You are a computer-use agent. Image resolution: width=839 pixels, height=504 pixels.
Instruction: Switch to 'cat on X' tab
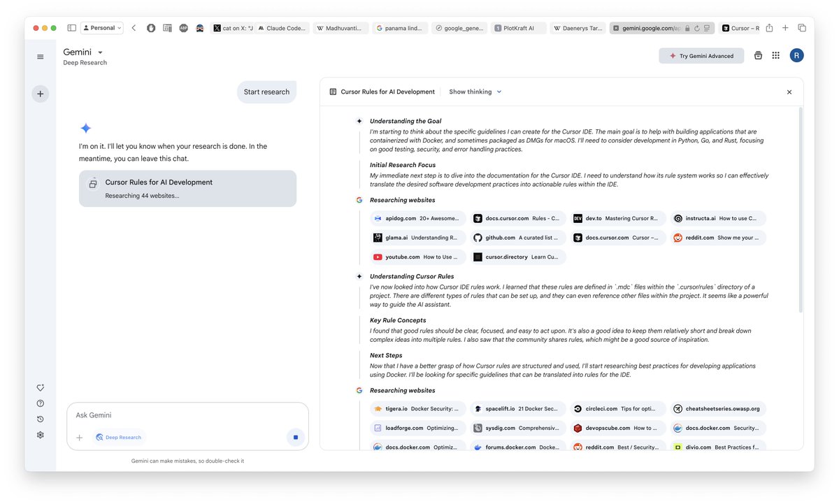232,29
